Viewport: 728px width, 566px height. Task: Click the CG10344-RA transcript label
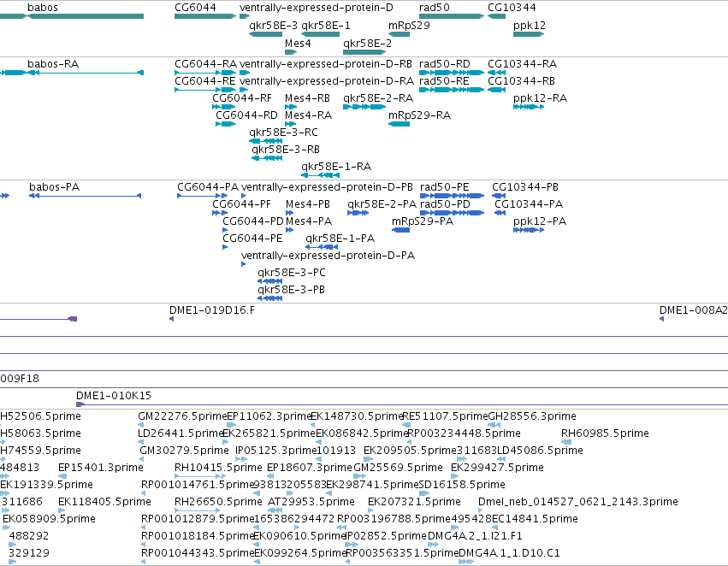[523, 63]
